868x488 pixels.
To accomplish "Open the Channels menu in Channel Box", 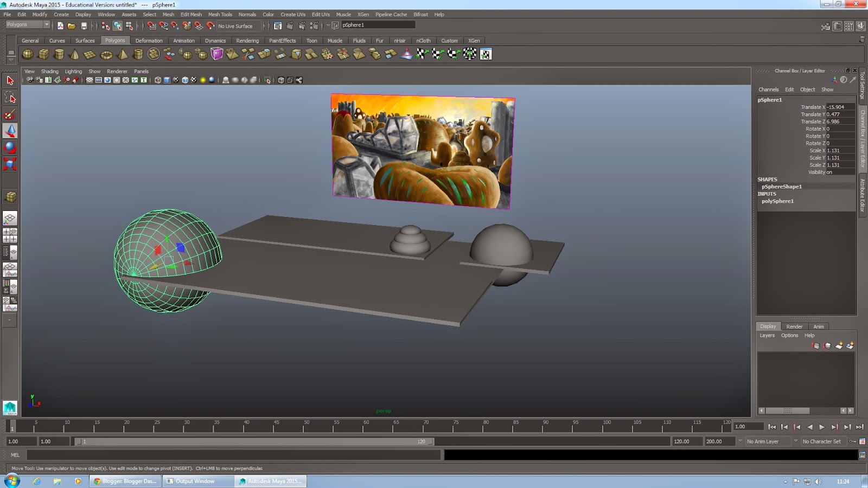I will coord(768,89).
